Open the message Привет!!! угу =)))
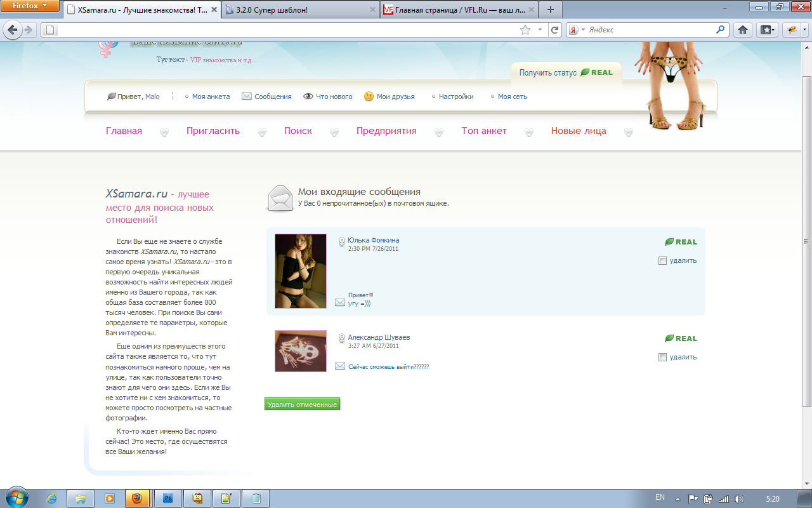Image resolution: width=812 pixels, height=508 pixels. [360, 299]
